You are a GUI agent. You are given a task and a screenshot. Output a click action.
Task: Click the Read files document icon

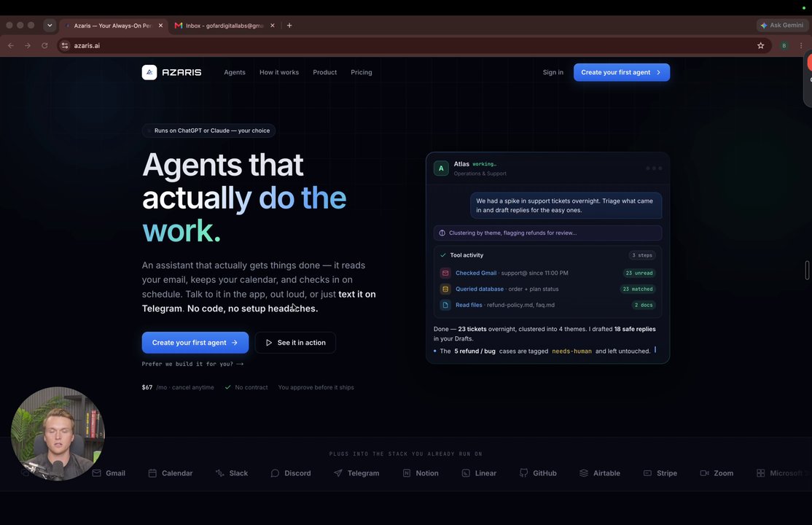(445, 306)
